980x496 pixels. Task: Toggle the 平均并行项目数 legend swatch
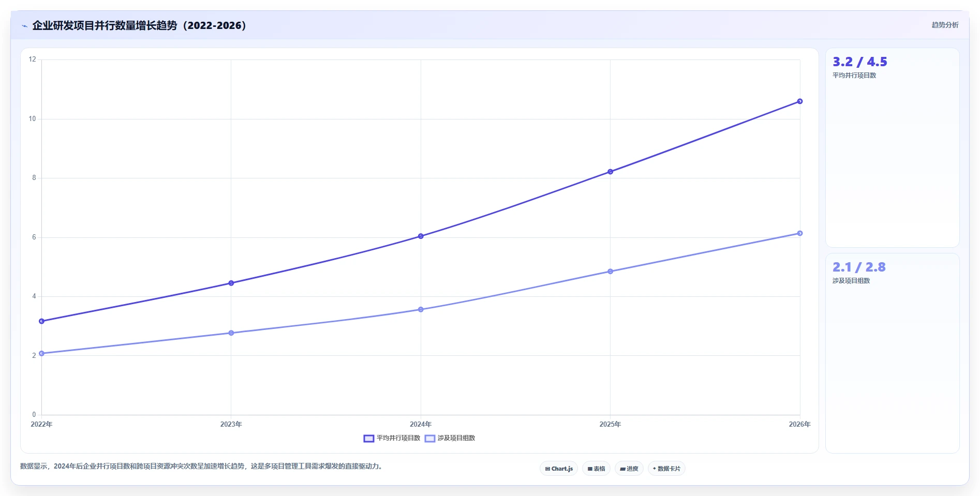point(369,439)
